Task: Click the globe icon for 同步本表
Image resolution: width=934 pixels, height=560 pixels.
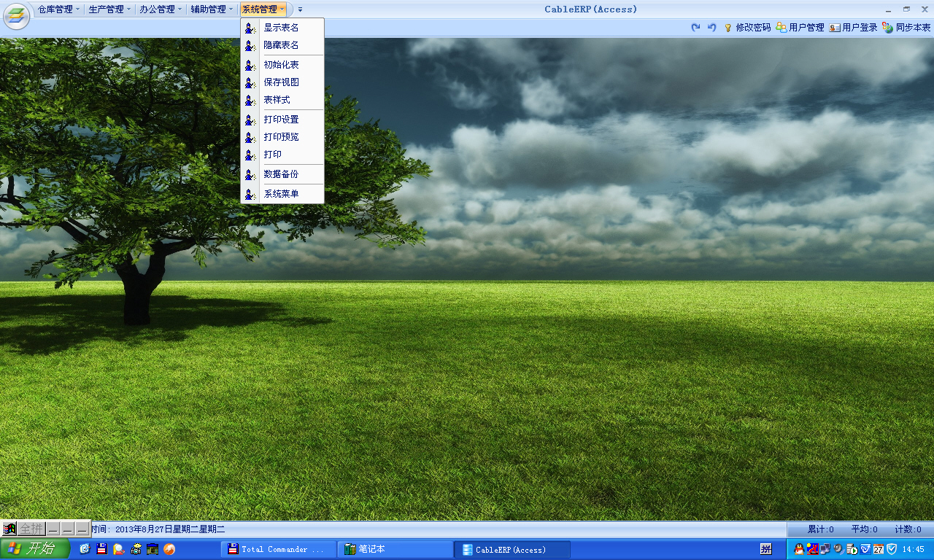Action: 888,28
